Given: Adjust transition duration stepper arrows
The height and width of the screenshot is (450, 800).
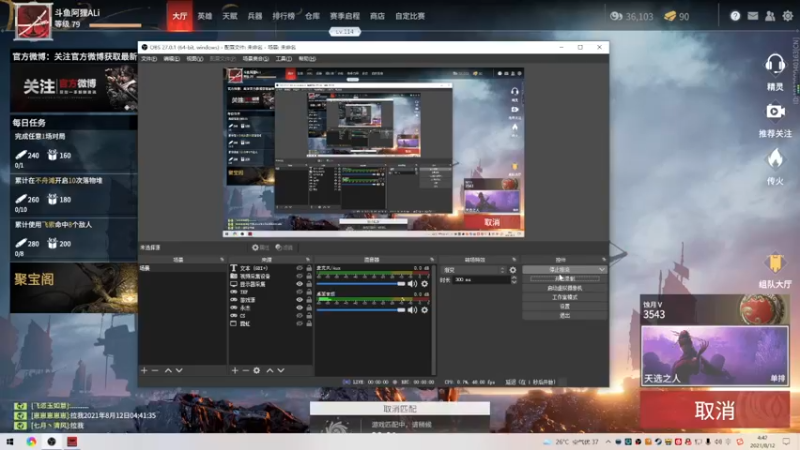Looking at the screenshot, I should (514, 280).
